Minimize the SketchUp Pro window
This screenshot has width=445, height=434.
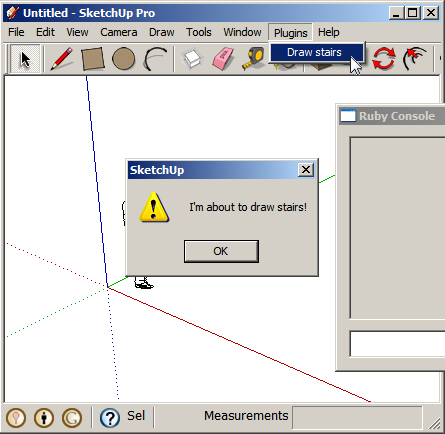pyautogui.click(x=397, y=13)
